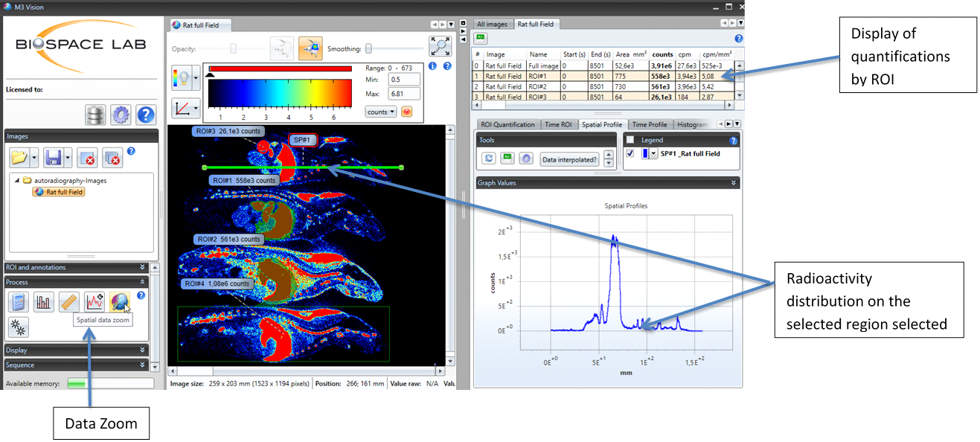The width and height of the screenshot is (980, 442).
Task: Toggle the SP#1 Rat full Field checkbox
Action: pos(630,153)
